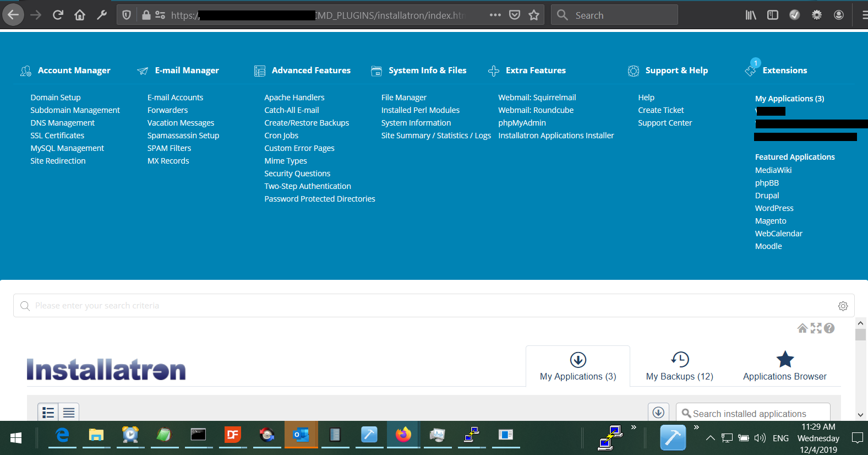The image size is (868, 455).
Task: Click the Pocket save icon
Action: coord(515,15)
